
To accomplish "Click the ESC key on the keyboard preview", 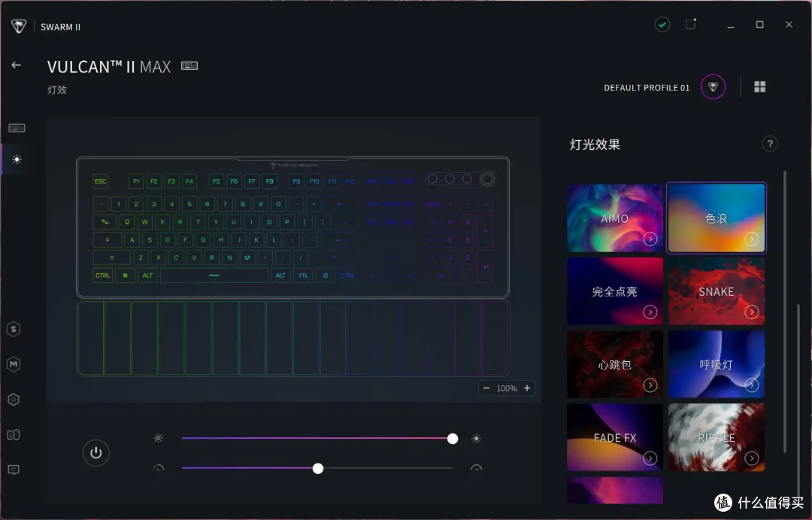I will pos(101,181).
